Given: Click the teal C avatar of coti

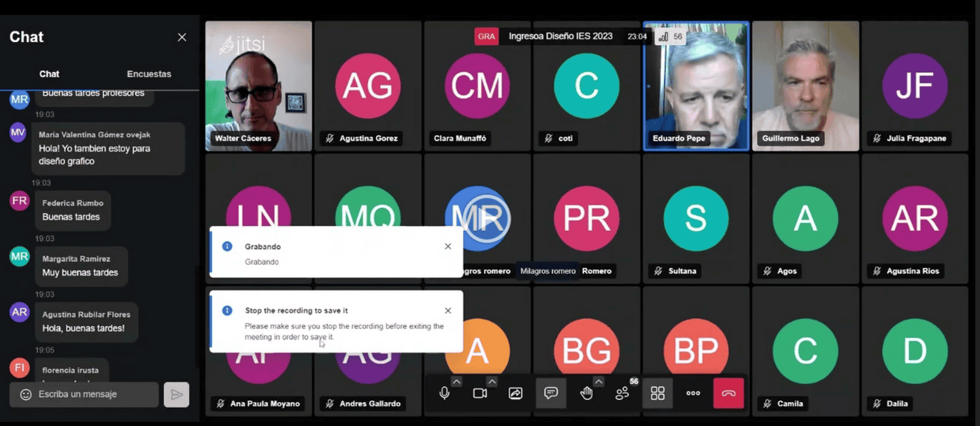Looking at the screenshot, I should click(586, 86).
